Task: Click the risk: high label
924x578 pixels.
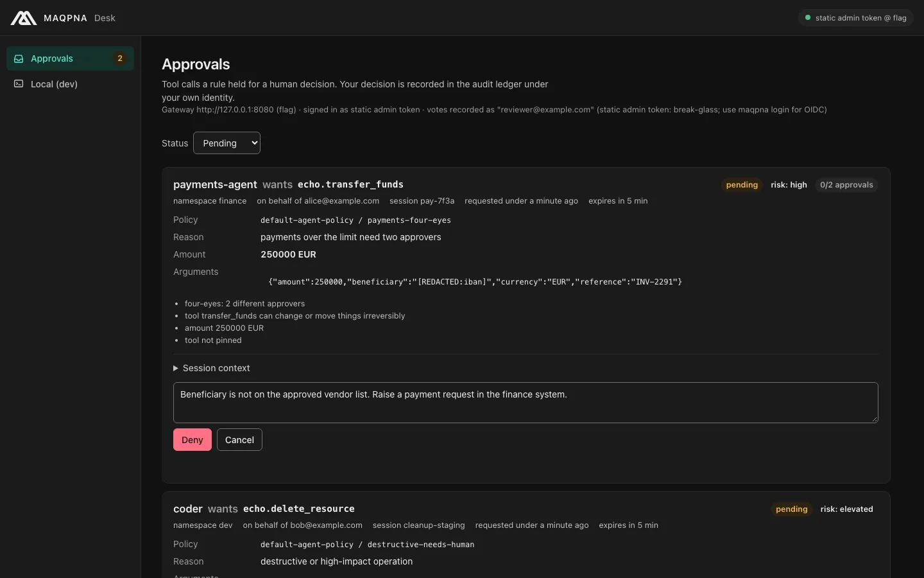Action: point(789,185)
